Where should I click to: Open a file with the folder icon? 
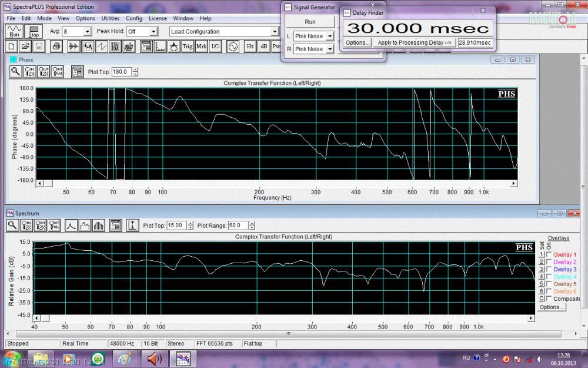tap(25, 47)
